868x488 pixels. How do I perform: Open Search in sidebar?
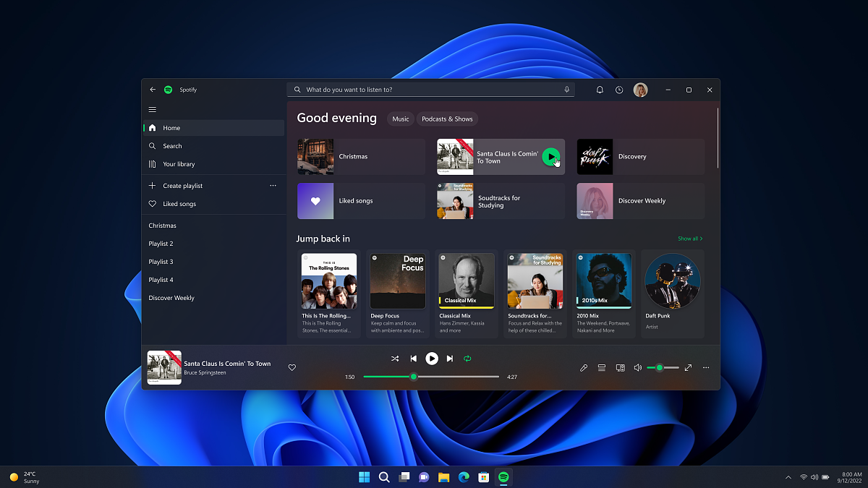point(214,146)
